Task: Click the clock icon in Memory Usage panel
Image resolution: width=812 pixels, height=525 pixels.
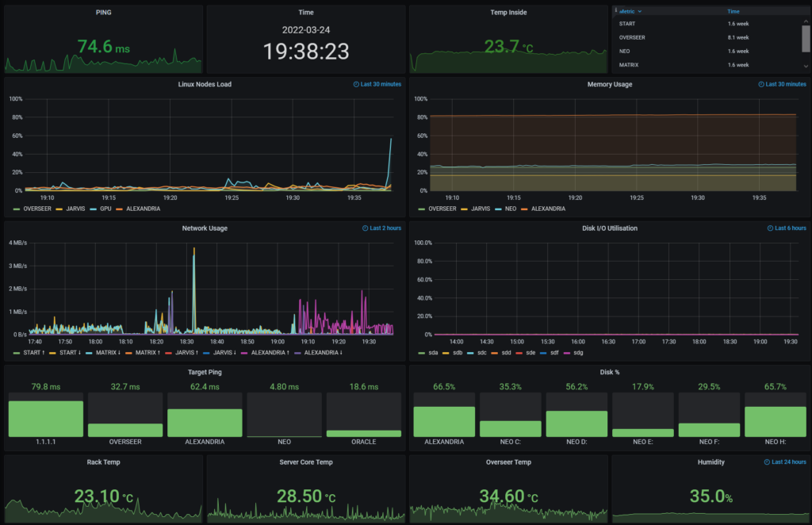Action: point(761,84)
